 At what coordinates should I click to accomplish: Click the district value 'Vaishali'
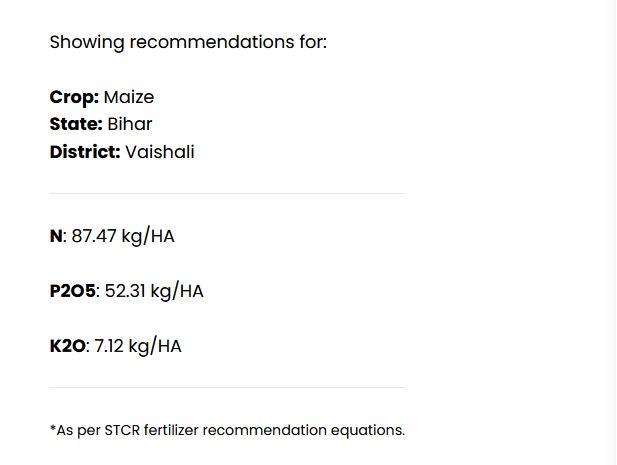(x=160, y=152)
